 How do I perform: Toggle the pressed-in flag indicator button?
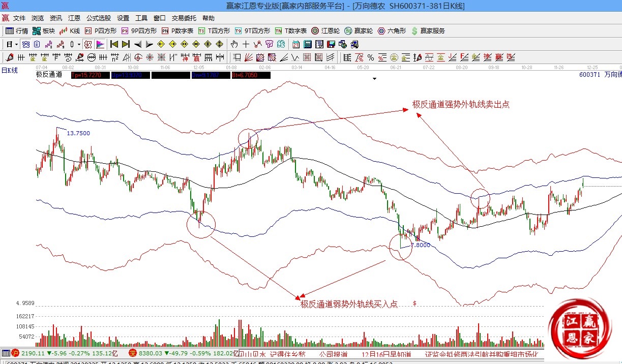100,44
